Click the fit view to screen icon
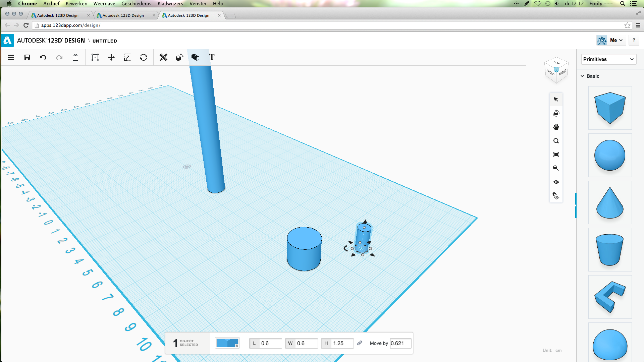This screenshot has width=644, height=362. coord(556,155)
